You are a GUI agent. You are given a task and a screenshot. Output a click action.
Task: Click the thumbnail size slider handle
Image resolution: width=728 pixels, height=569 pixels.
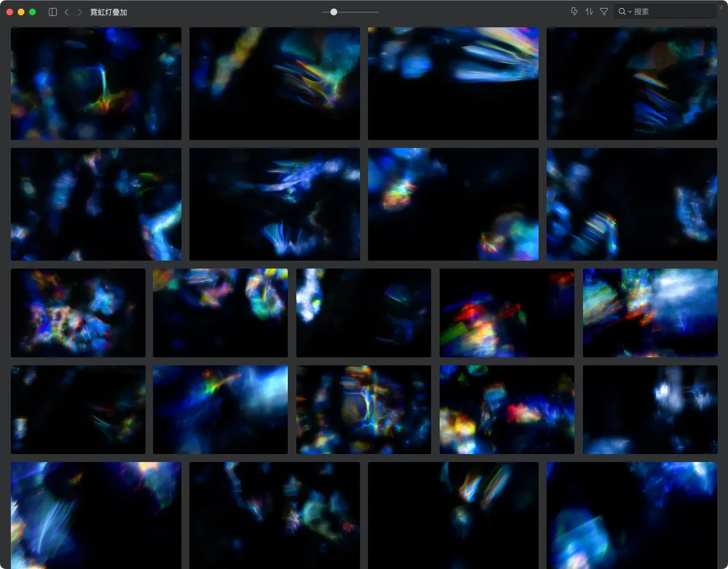coord(334,12)
